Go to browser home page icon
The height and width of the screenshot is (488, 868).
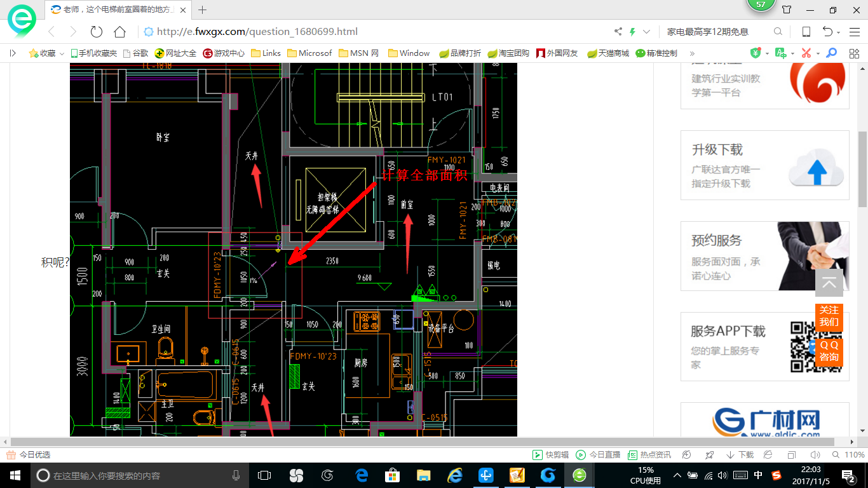point(119,32)
